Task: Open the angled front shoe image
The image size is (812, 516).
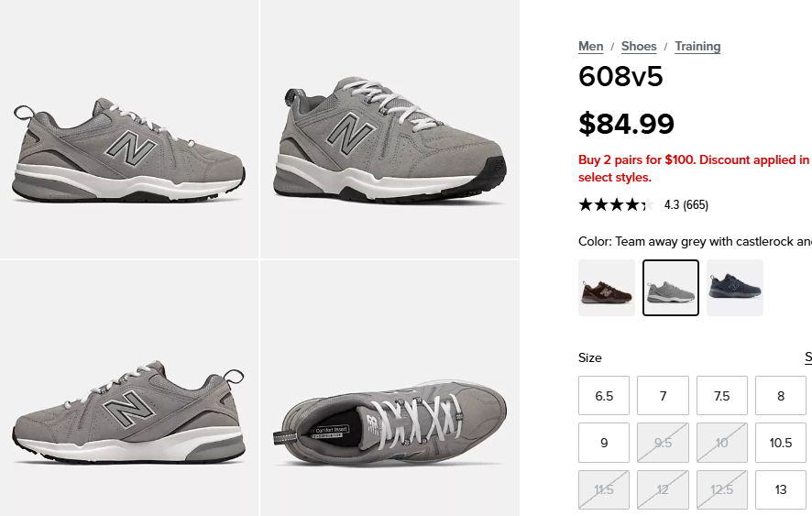Action: pos(390,129)
